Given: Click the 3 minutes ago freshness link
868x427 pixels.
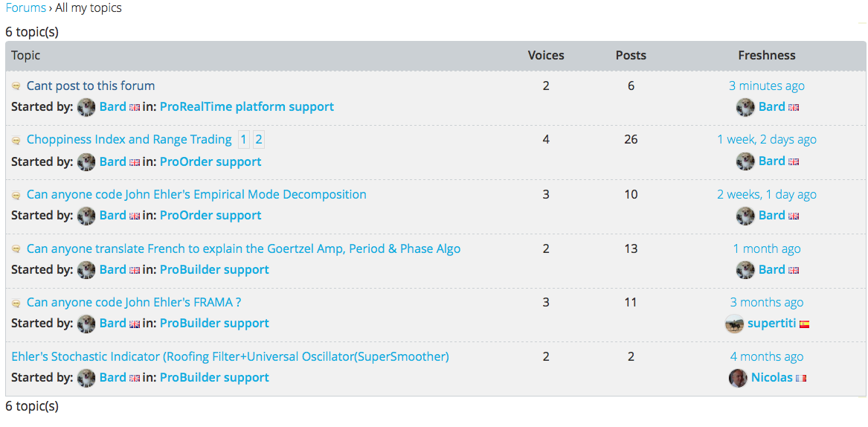Looking at the screenshot, I should (766, 86).
